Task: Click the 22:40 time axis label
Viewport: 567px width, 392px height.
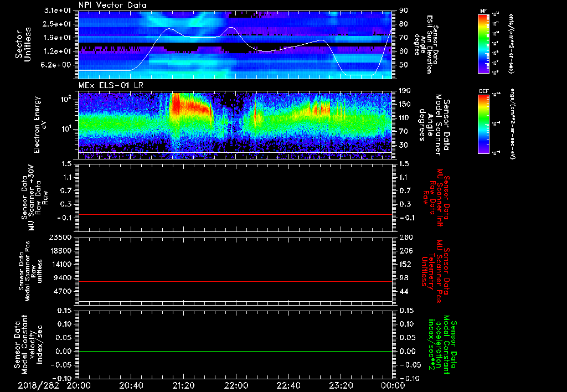Action: (288, 385)
